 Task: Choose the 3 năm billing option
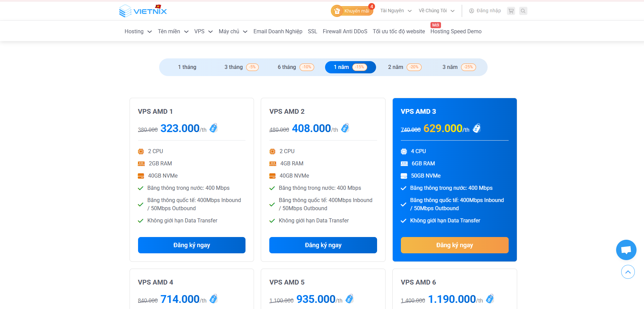pos(459,67)
